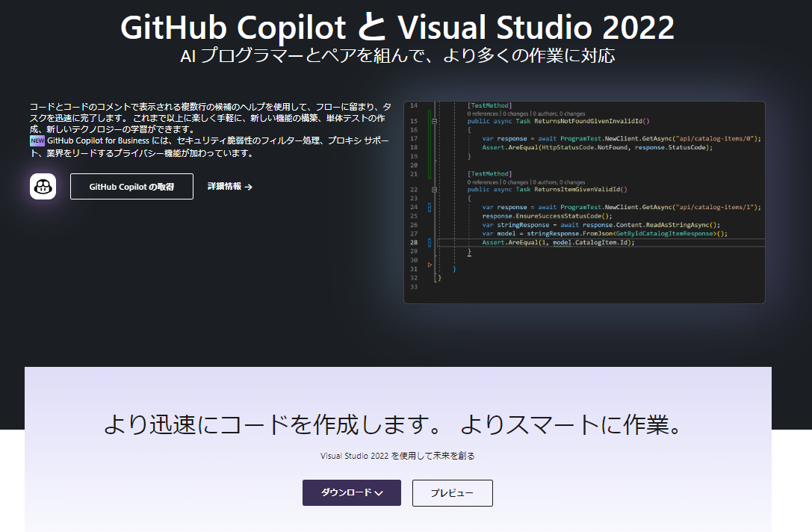Toggle the blue margin marker on line 28
The image size is (812, 532).
coord(430,241)
